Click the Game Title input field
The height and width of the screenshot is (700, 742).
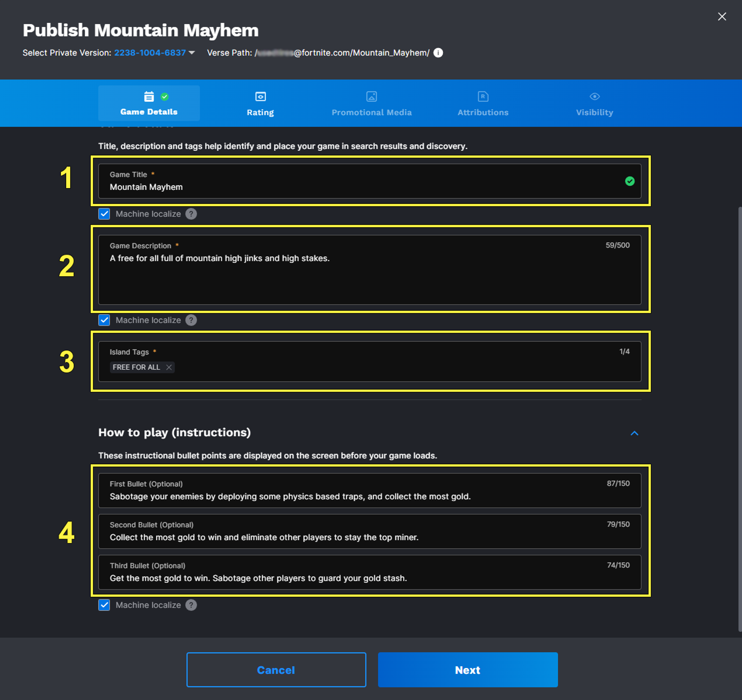[369, 181]
